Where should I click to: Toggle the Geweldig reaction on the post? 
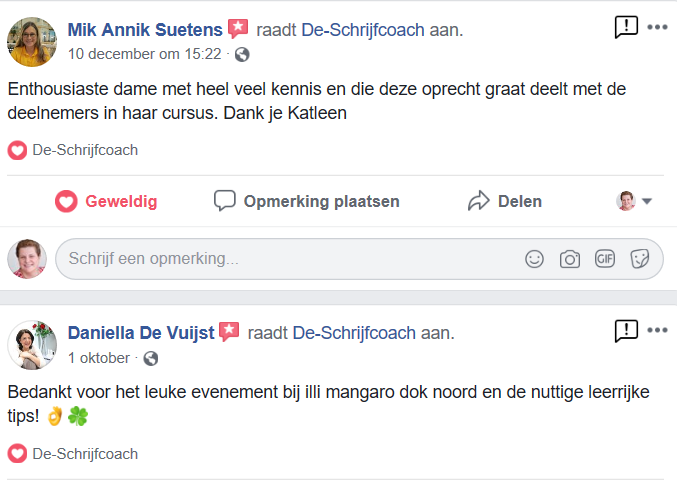[x=106, y=201]
